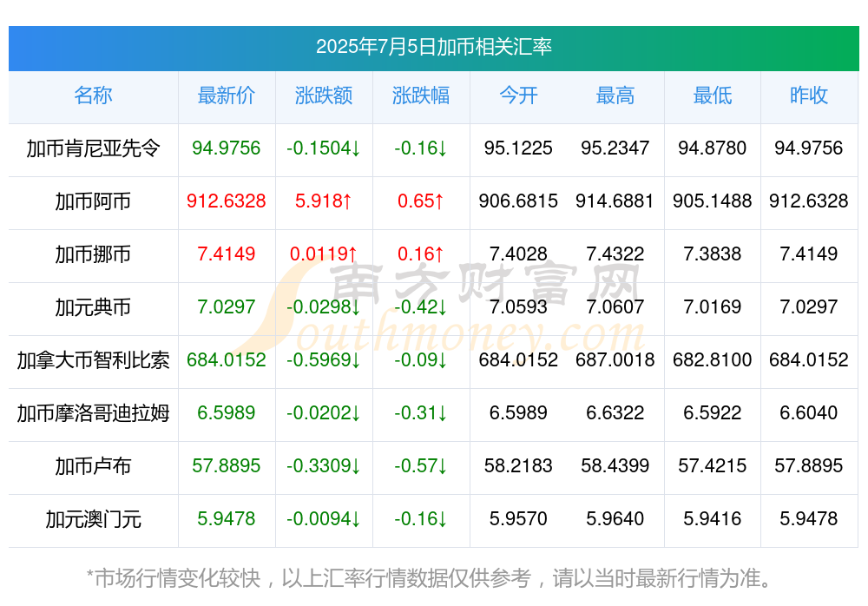The image size is (868, 606).
Task: Click the row name 加币挪币
Action: [93, 254]
